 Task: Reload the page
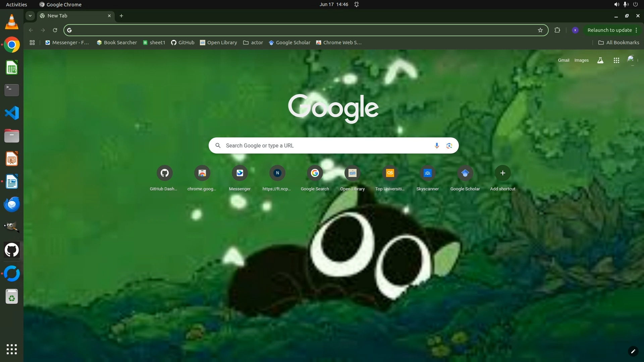[55, 30]
